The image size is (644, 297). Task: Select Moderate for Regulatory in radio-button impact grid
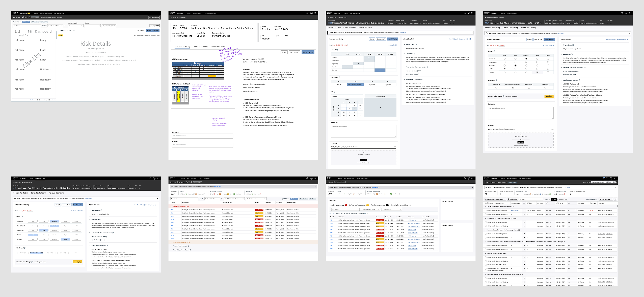(x=526, y=66)
